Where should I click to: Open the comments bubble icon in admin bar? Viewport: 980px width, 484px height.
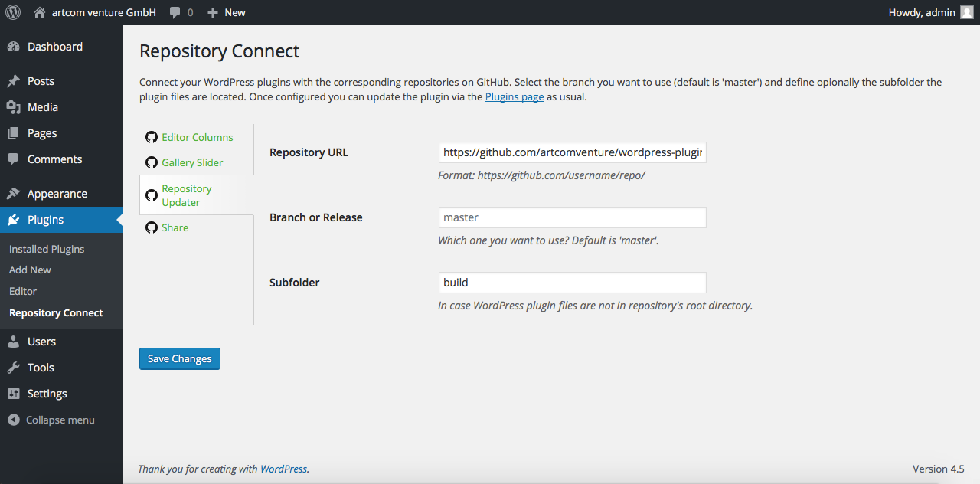(x=175, y=12)
